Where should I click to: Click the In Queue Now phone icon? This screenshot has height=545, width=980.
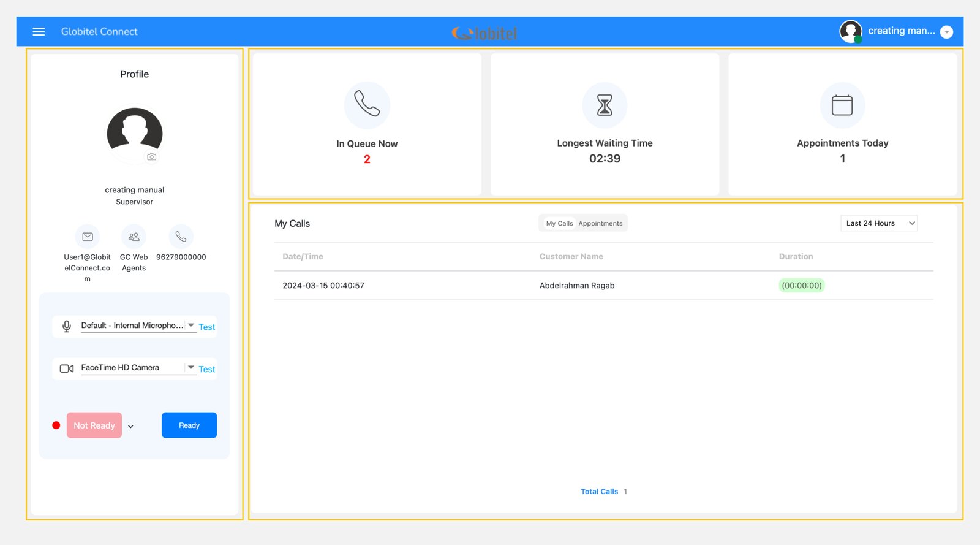pyautogui.click(x=367, y=105)
